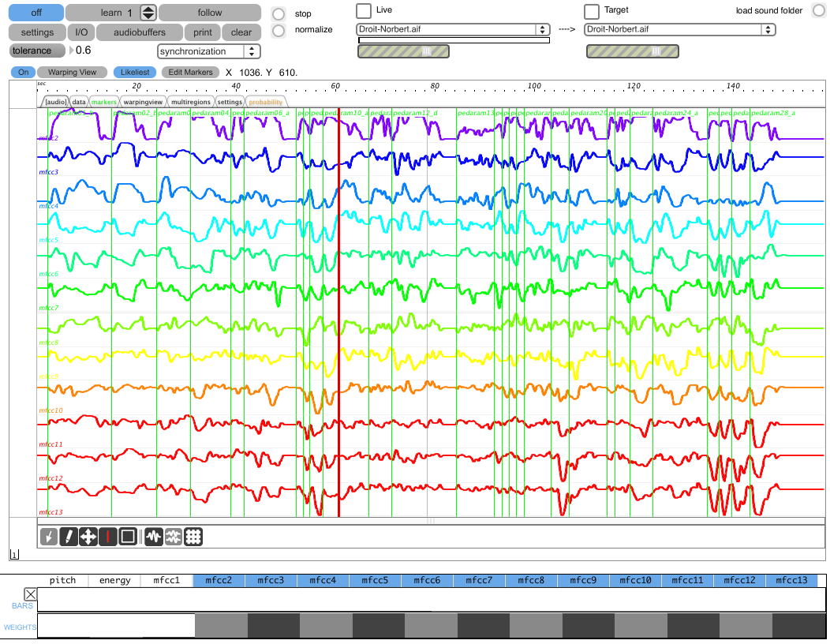Image resolution: width=830 pixels, height=644 pixels.
Task: Click the print button
Action: (x=202, y=32)
